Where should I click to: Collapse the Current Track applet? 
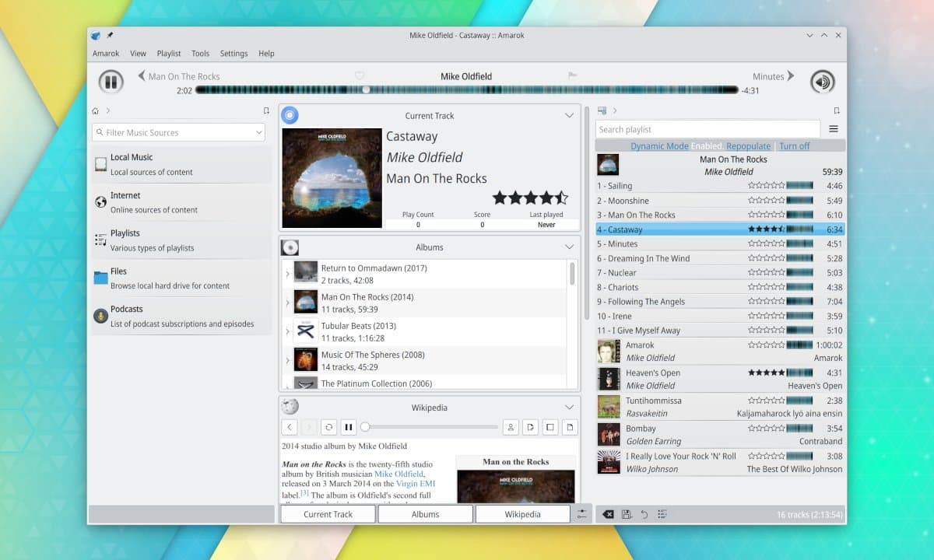(x=569, y=115)
